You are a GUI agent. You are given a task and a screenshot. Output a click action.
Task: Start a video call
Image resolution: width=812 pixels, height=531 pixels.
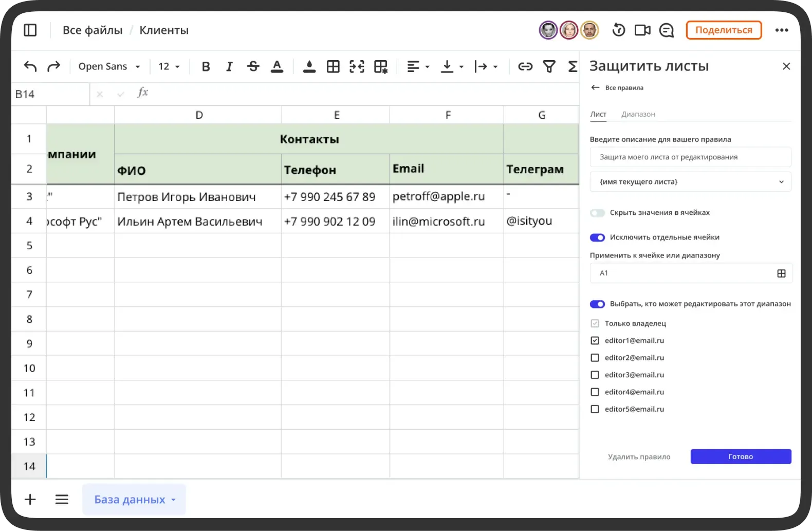642,30
